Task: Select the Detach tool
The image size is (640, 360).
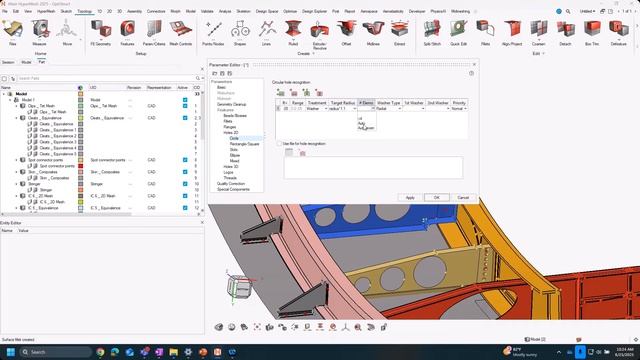Action: [565, 33]
